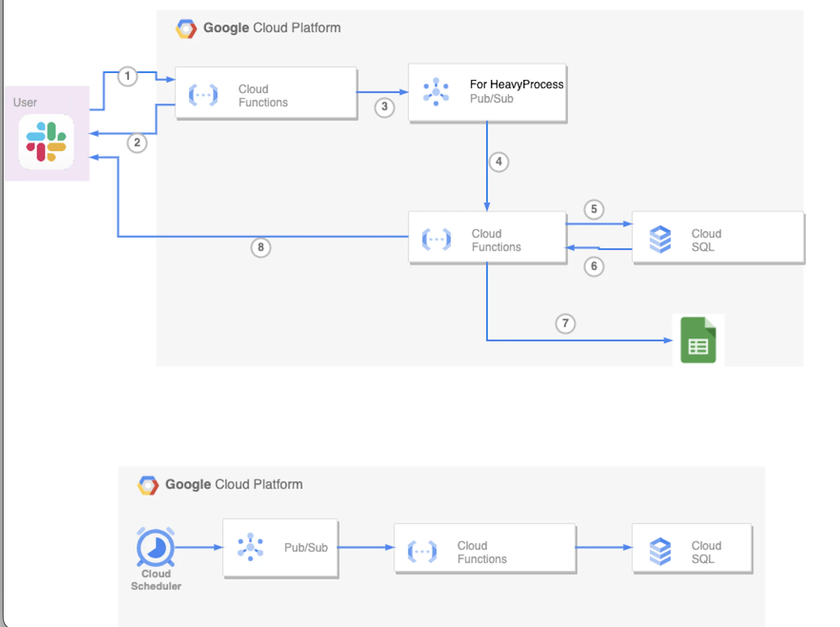Click the Slack logo icon under User

pos(46,142)
